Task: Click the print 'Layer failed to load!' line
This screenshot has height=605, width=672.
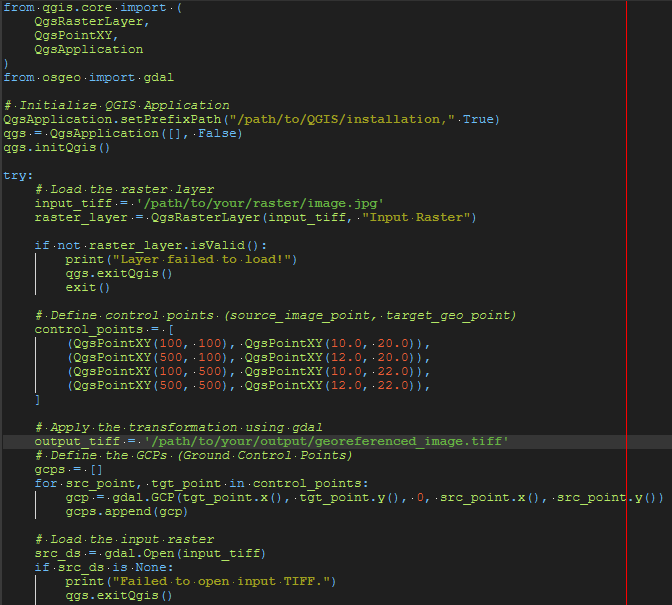Action: [181, 259]
